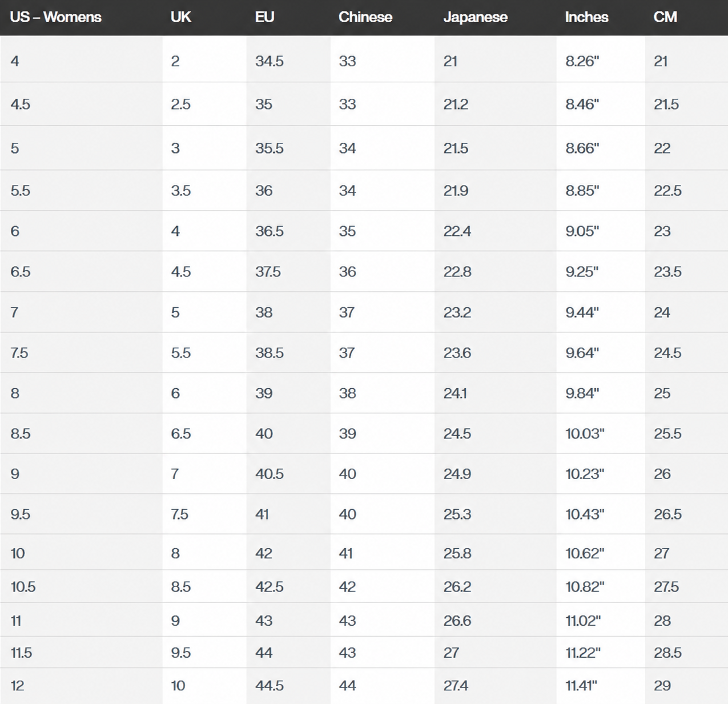Click the CM column header
Image resolution: width=728 pixels, height=704 pixels.
(665, 17)
